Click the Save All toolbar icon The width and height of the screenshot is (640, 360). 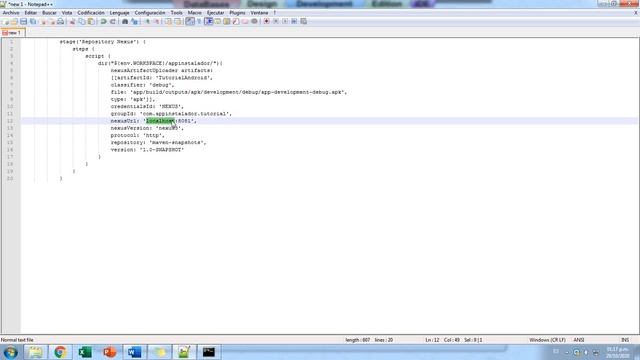pyautogui.click(x=33, y=21)
